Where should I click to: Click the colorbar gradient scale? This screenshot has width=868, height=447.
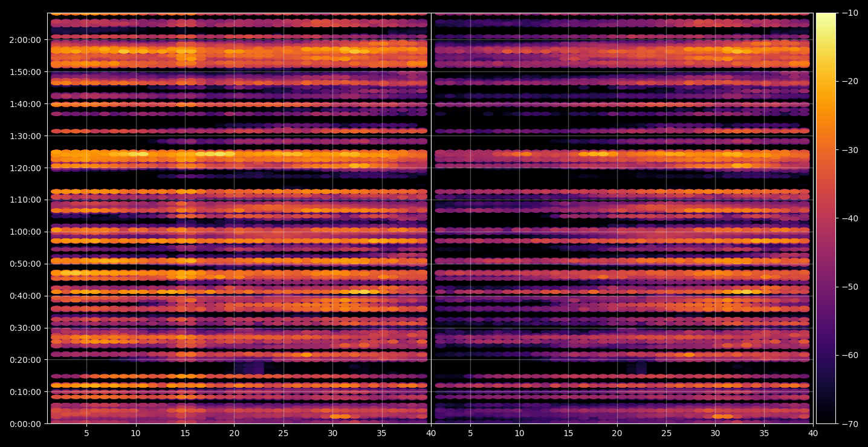pos(826,218)
